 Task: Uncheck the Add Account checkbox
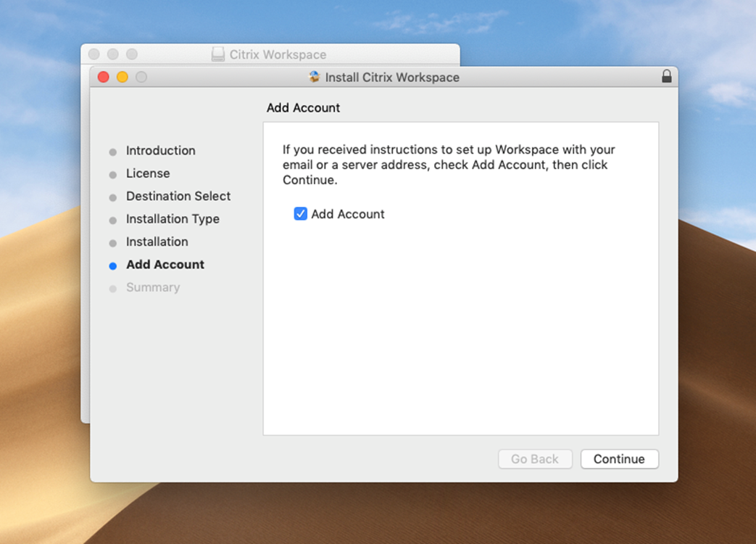pyautogui.click(x=300, y=214)
